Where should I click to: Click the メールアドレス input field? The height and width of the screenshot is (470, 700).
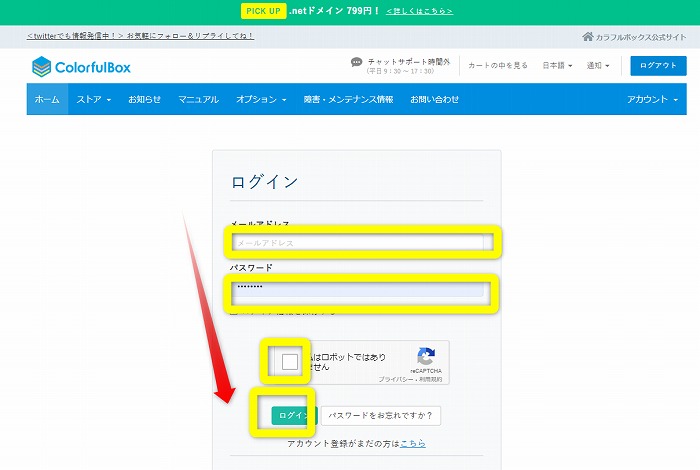(x=362, y=243)
